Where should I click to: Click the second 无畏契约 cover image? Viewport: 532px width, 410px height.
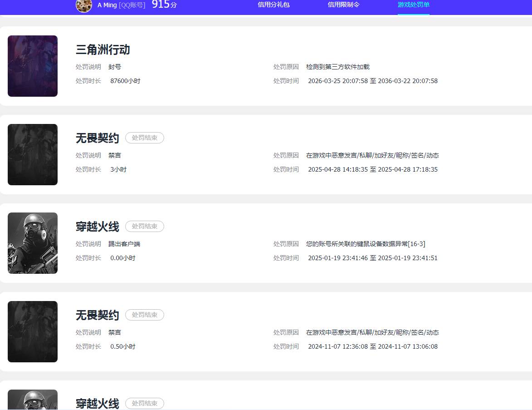(32, 331)
